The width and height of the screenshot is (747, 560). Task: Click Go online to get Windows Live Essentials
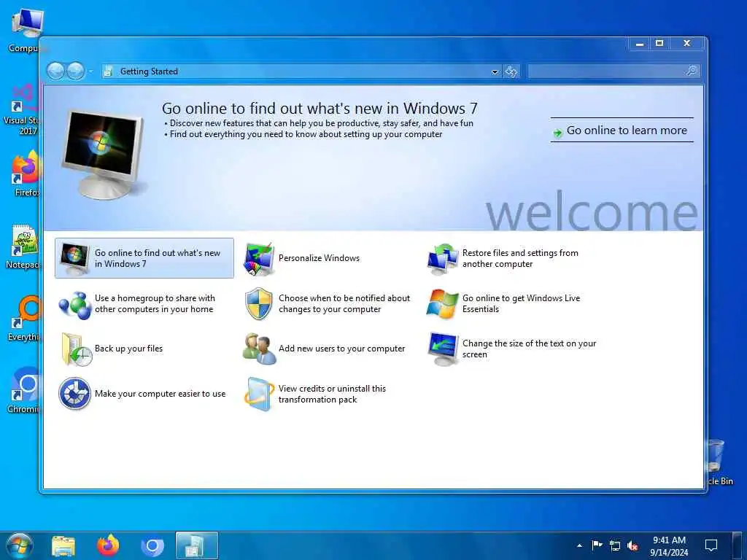tap(521, 303)
